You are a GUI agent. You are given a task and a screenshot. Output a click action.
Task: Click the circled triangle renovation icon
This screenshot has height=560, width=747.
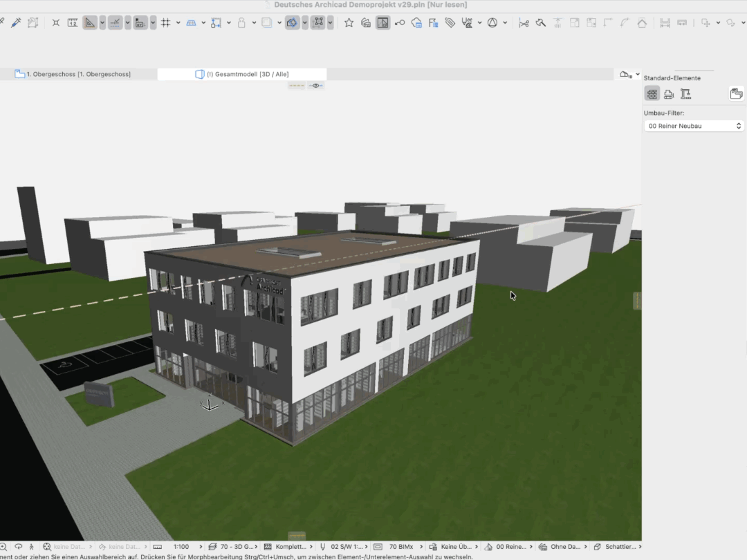pyautogui.click(x=492, y=22)
